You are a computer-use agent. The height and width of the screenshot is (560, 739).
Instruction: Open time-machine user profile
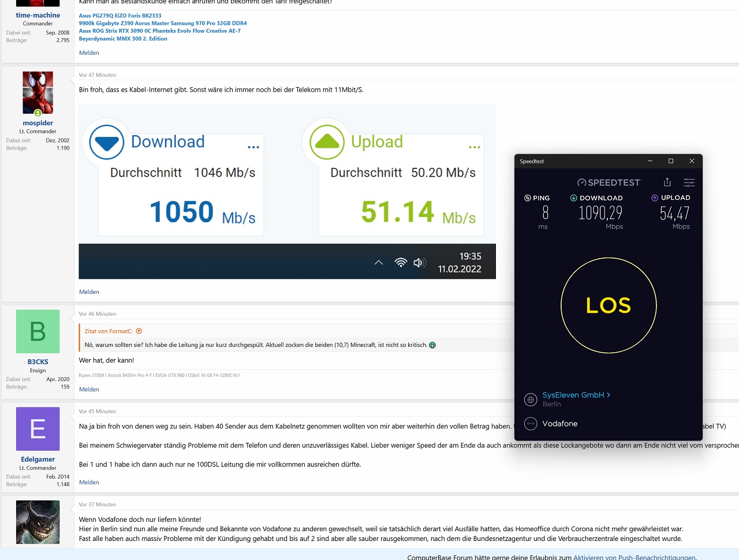click(38, 15)
